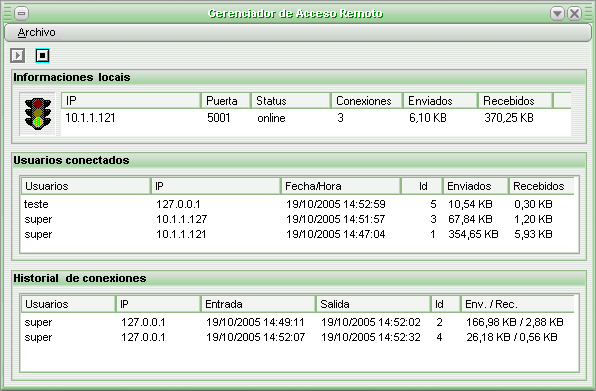Sort connected users by Fecha/Hora column

click(x=341, y=186)
